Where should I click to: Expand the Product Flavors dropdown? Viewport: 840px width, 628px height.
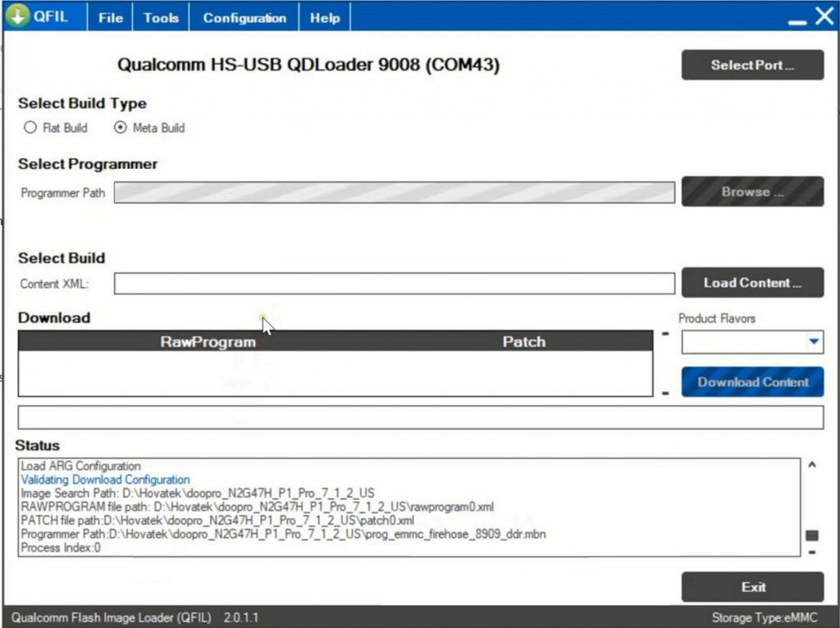[x=814, y=342]
